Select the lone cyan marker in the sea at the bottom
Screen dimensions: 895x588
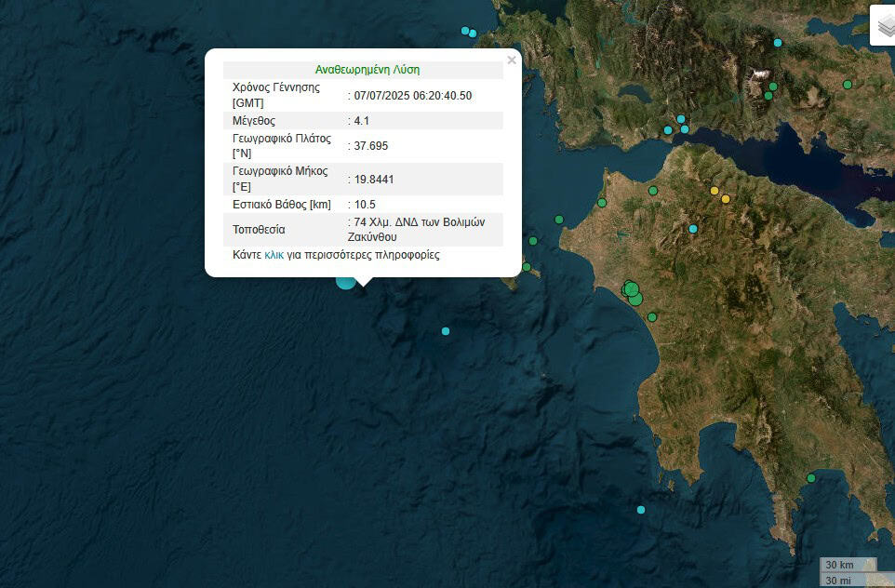(x=641, y=510)
